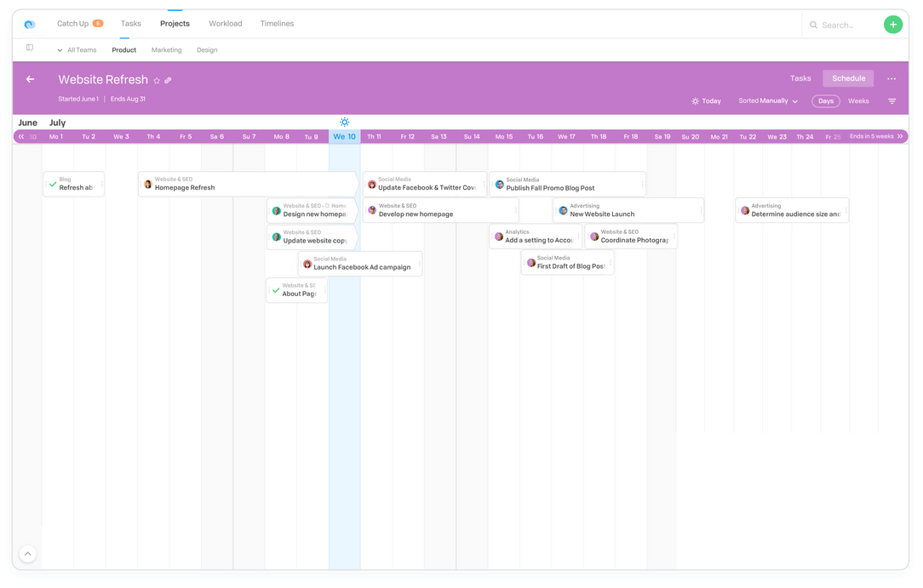Jump to earlier dates with double-left chevron
This screenshot has height=588, width=923.
click(x=21, y=136)
